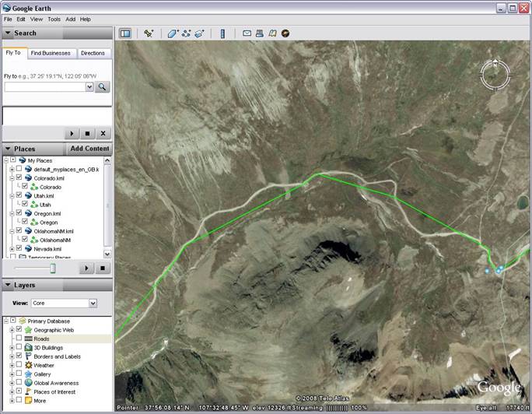Image resolution: width=532 pixels, height=414 pixels.
Task: Open the View Core dropdown
Action: 93,303
